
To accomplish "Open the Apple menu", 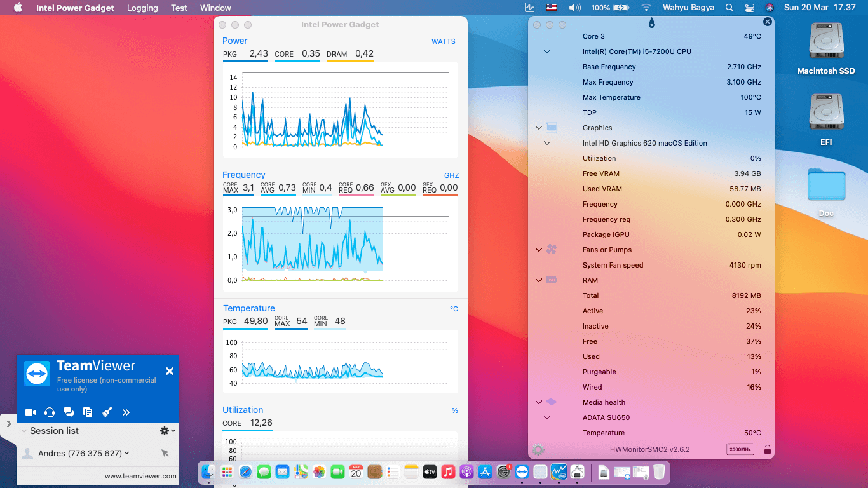I will 18,8.
